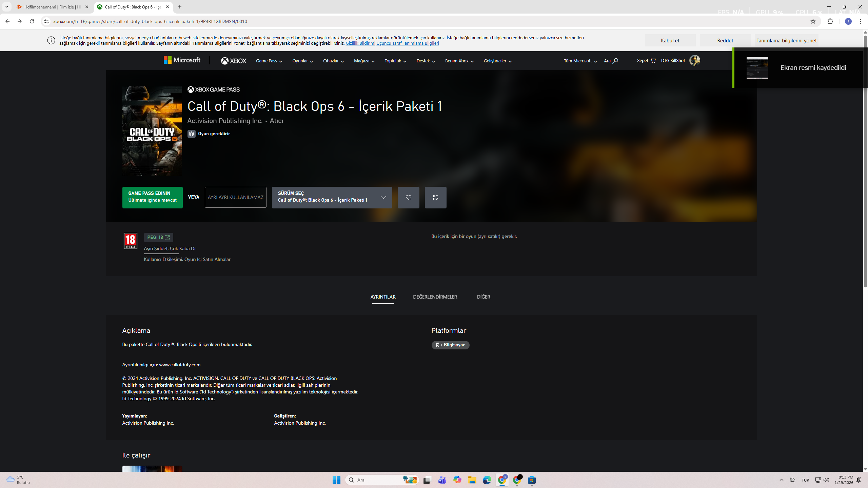Open the weather widget showing 5°C

pyautogui.click(x=18, y=480)
